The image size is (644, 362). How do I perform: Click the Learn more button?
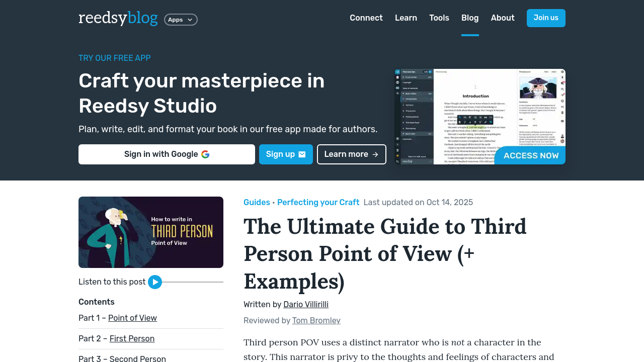(x=352, y=154)
